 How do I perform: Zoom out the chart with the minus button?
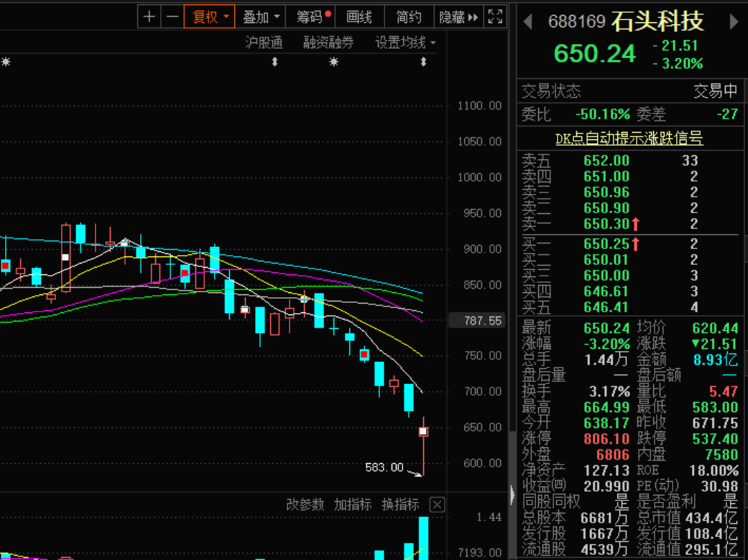tap(172, 17)
